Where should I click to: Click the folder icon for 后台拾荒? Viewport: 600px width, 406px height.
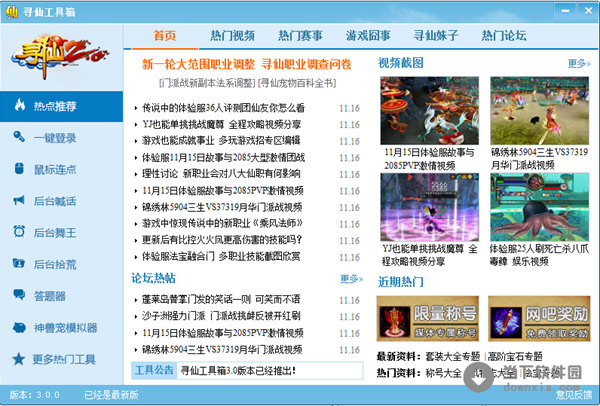click(x=19, y=263)
